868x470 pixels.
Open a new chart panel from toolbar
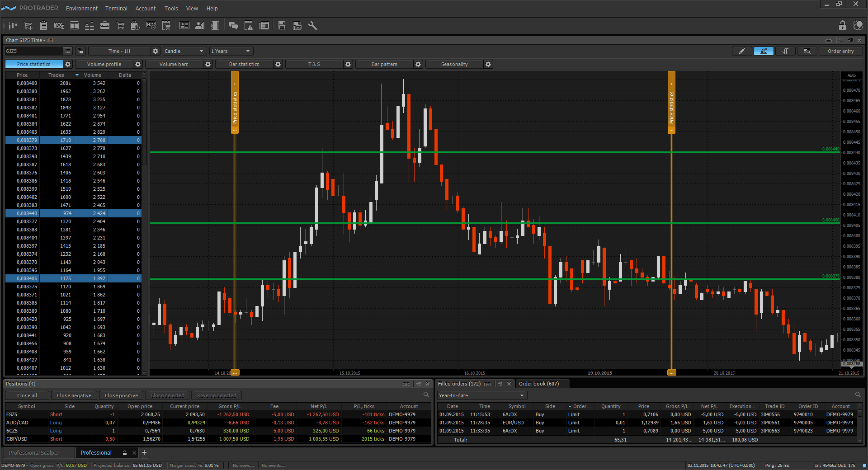coord(13,26)
